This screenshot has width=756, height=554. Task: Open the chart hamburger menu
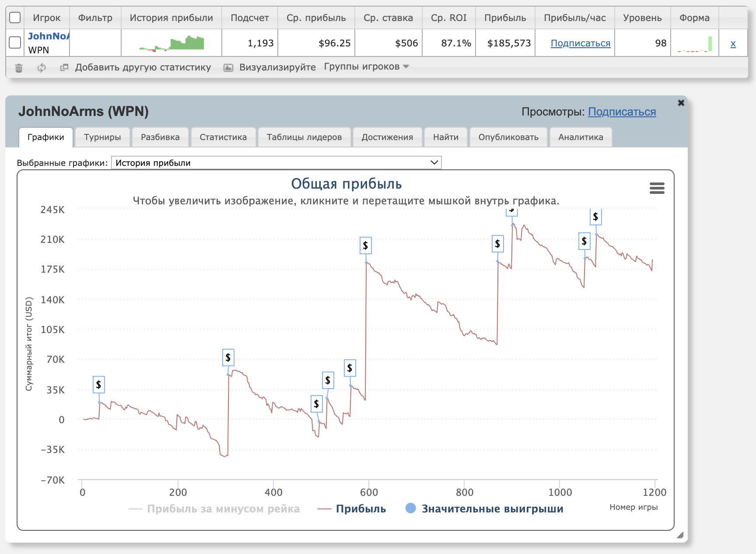[x=657, y=188]
